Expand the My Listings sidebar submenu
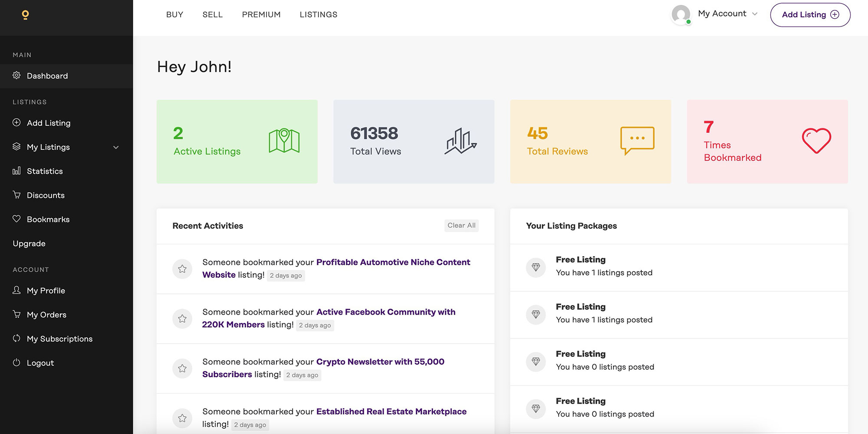This screenshot has height=434, width=868. click(x=116, y=148)
